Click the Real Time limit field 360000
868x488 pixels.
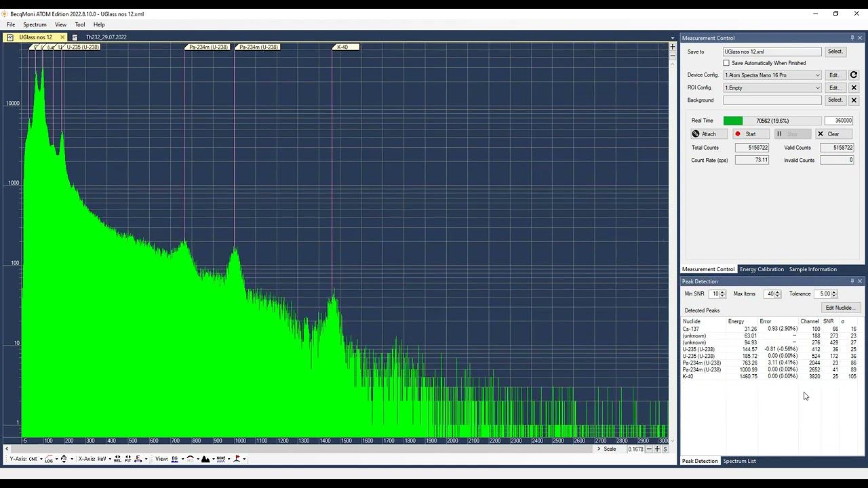point(840,121)
